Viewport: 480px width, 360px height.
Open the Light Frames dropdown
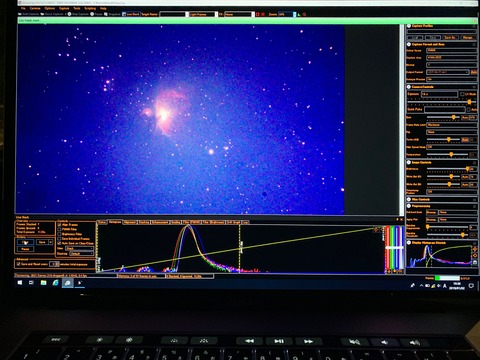tap(203, 14)
